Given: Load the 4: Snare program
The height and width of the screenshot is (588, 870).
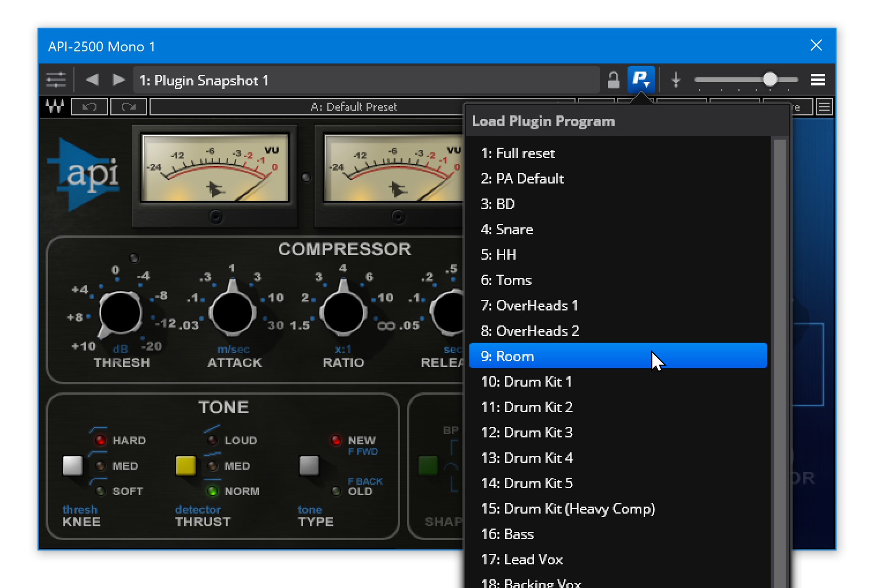Looking at the screenshot, I should 618,230.
